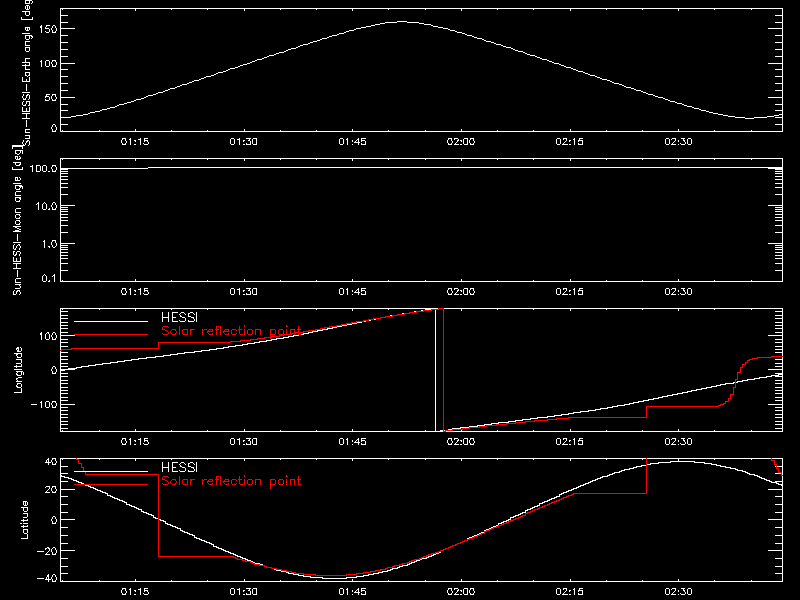Select the Sun-HESSI-Moon angle [deg] axis title
Screen dimensions: 800x600
[x=18, y=220]
